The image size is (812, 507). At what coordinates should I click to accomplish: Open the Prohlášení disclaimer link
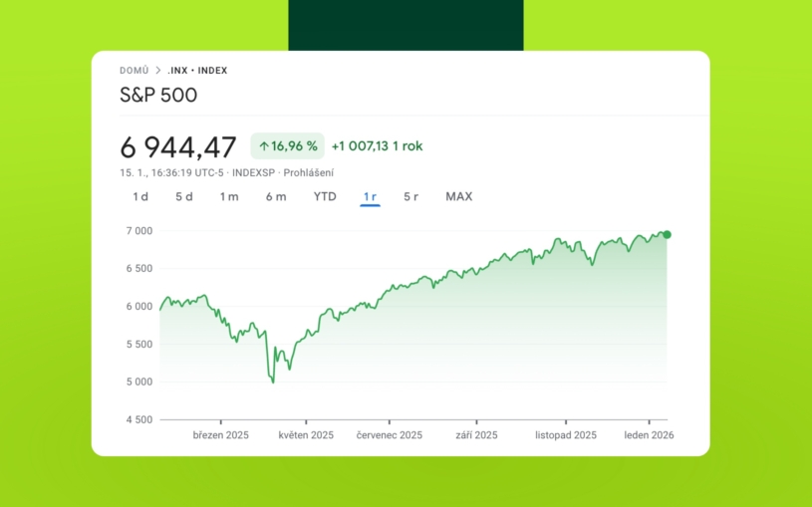308,172
